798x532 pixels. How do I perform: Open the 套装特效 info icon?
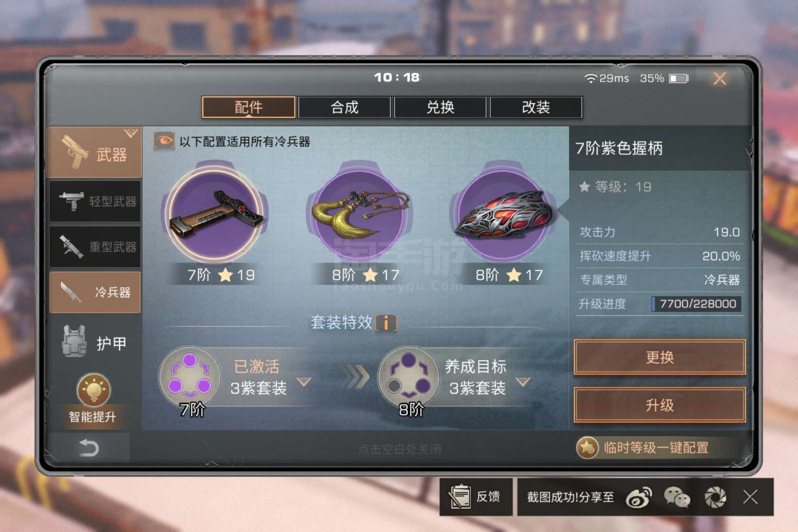tap(387, 323)
